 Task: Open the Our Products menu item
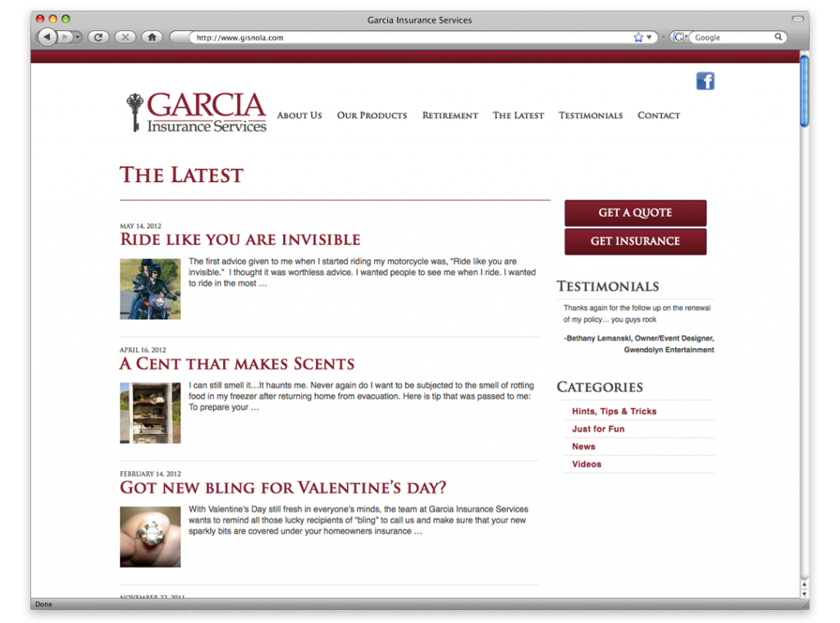tap(372, 115)
